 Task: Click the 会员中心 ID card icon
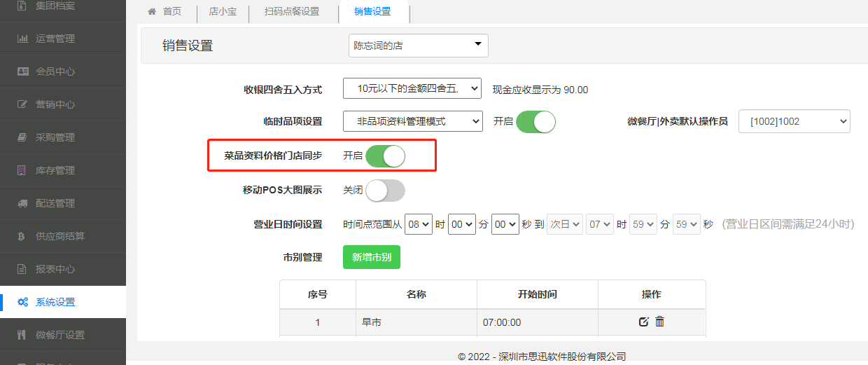tap(22, 71)
